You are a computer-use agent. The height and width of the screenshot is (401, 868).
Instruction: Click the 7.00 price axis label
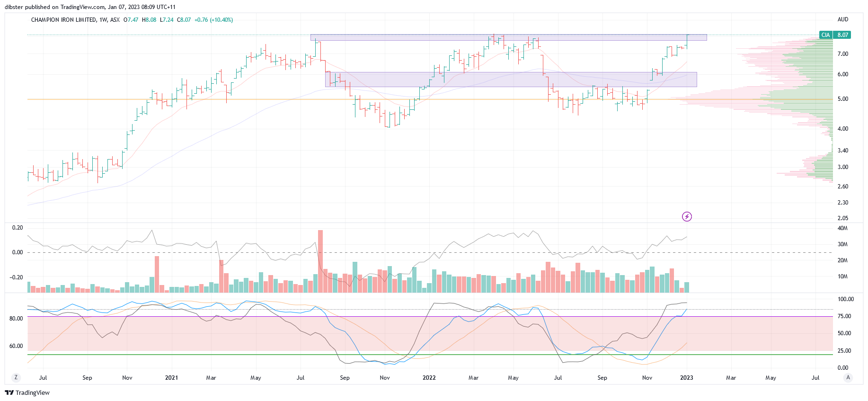click(x=842, y=54)
